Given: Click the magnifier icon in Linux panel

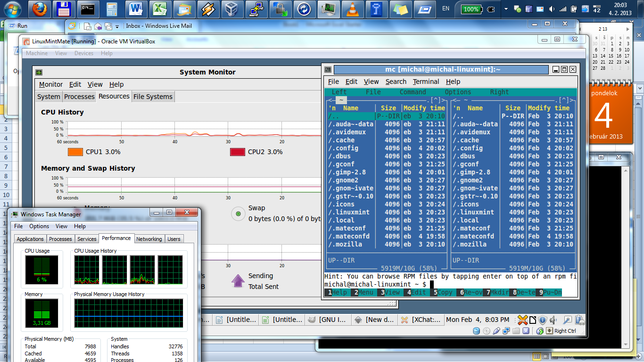Looking at the screenshot, I should click(x=568, y=320).
